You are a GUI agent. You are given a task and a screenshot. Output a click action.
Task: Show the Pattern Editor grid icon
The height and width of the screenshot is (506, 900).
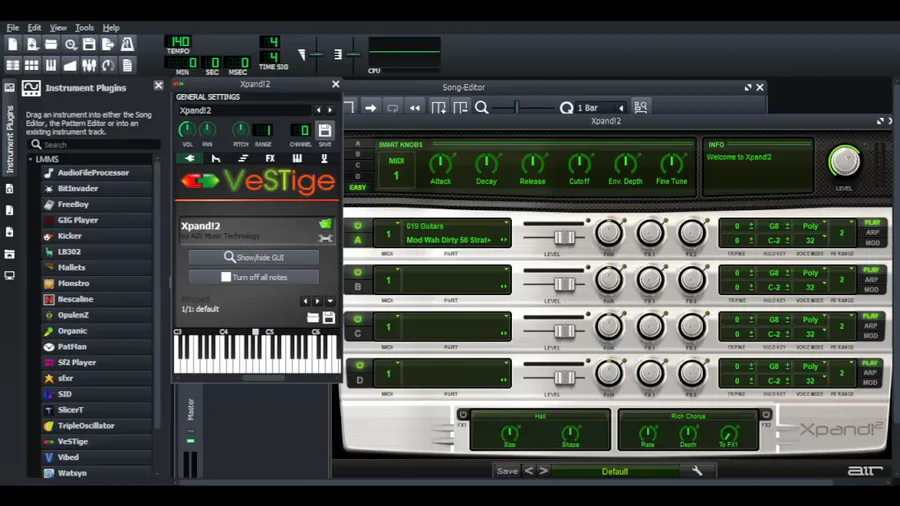coord(32,65)
